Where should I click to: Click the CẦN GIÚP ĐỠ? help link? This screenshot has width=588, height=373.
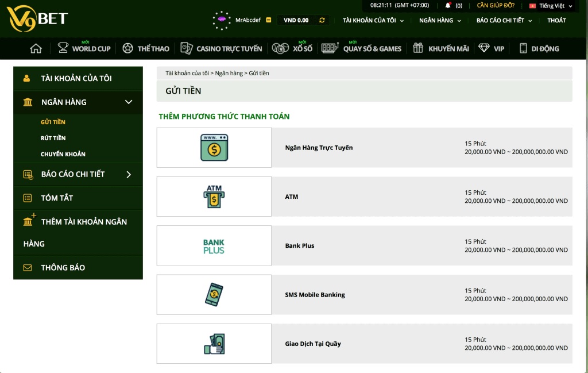[497, 5]
